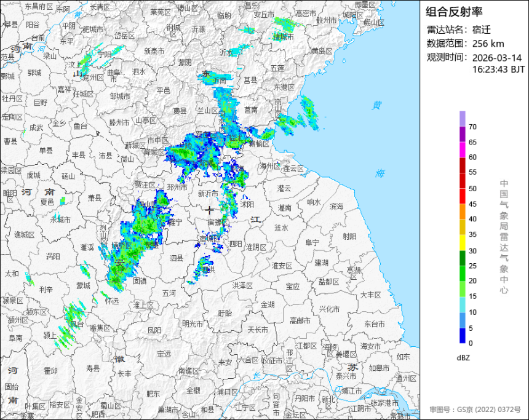Click the 新泰市 map label
The height and width of the screenshot is (420, 529).
154,51
